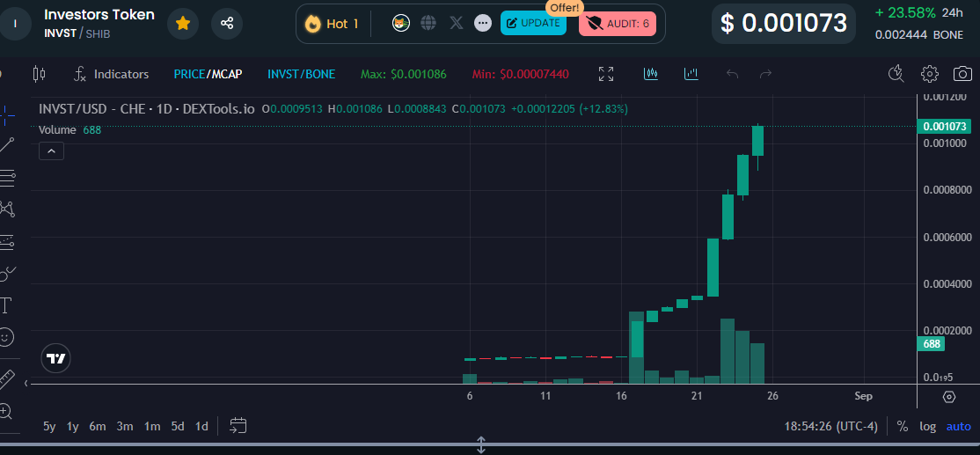
Task: Set time range to 5d
Action: (178, 426)
